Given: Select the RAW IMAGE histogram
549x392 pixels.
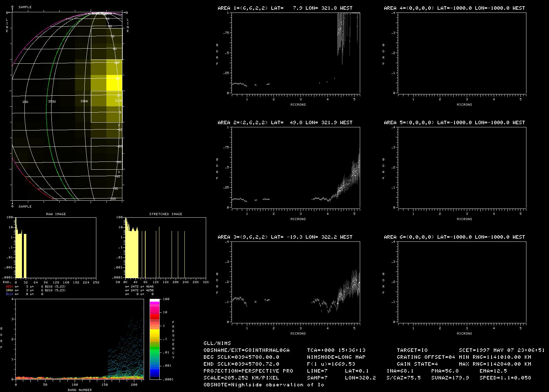Looking at the screenshot, I should (x=56, y=247).
